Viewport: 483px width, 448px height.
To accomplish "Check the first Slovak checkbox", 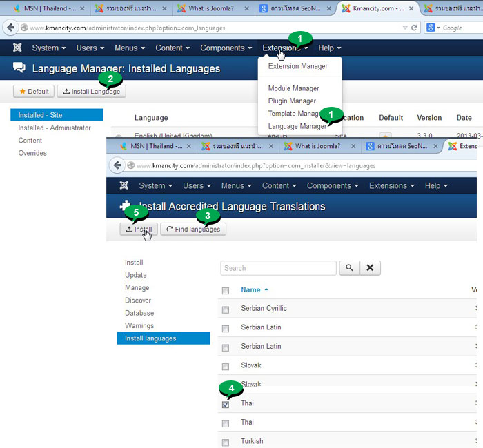I will 226,367.
